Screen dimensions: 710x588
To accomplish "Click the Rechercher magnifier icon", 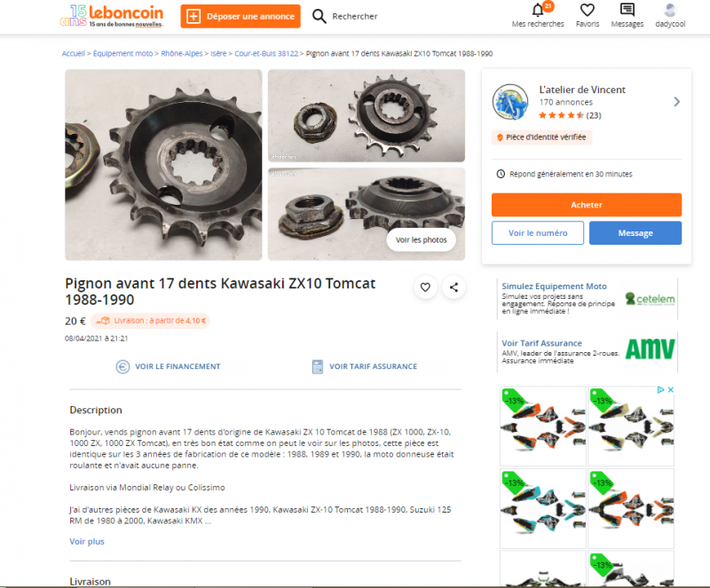I will [x=319, y=16].
